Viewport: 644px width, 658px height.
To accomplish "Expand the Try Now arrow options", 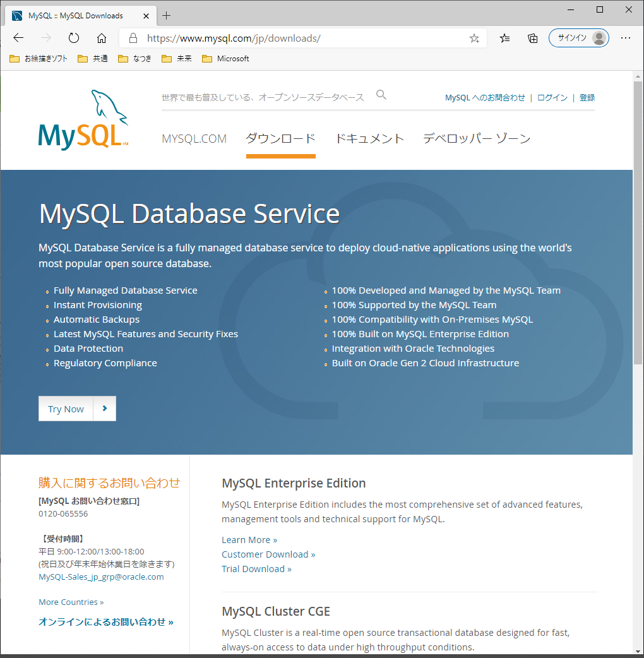I will (105, 409).
